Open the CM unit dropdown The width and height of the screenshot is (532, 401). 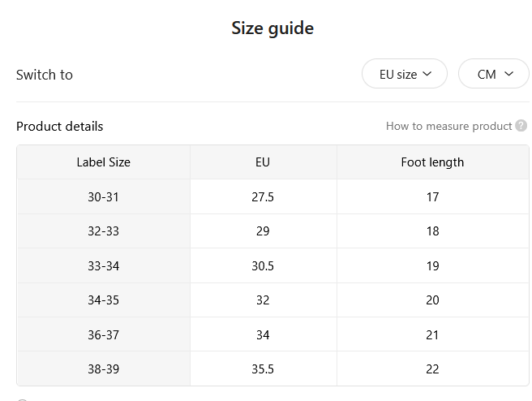coord(494,74)
